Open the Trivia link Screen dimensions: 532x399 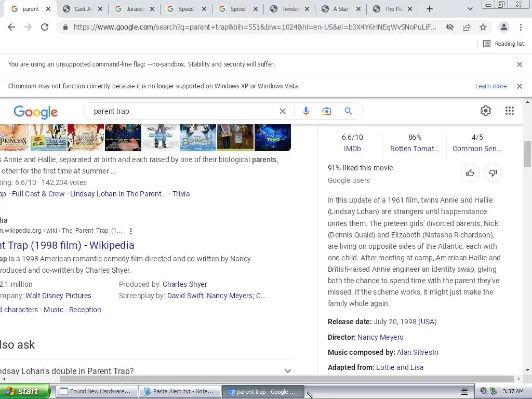(181, 194)
